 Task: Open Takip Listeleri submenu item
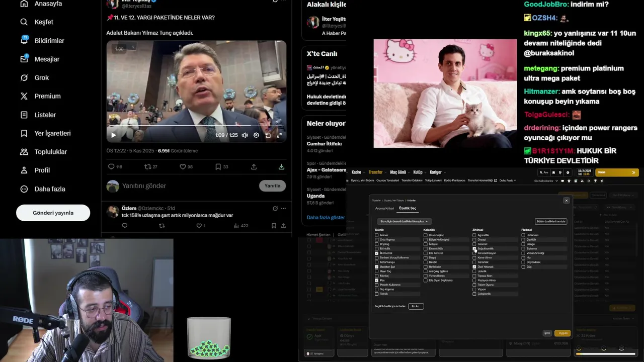click(x=433, y=180)
